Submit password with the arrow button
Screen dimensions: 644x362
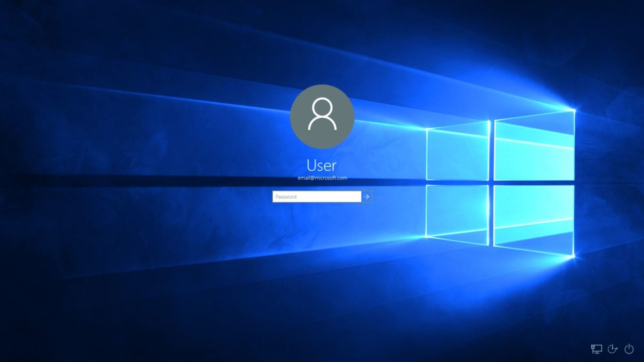coord(367,197)
